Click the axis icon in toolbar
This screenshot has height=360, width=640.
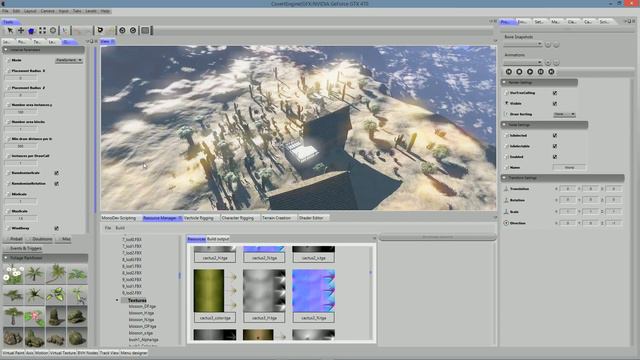click(64, 31)
